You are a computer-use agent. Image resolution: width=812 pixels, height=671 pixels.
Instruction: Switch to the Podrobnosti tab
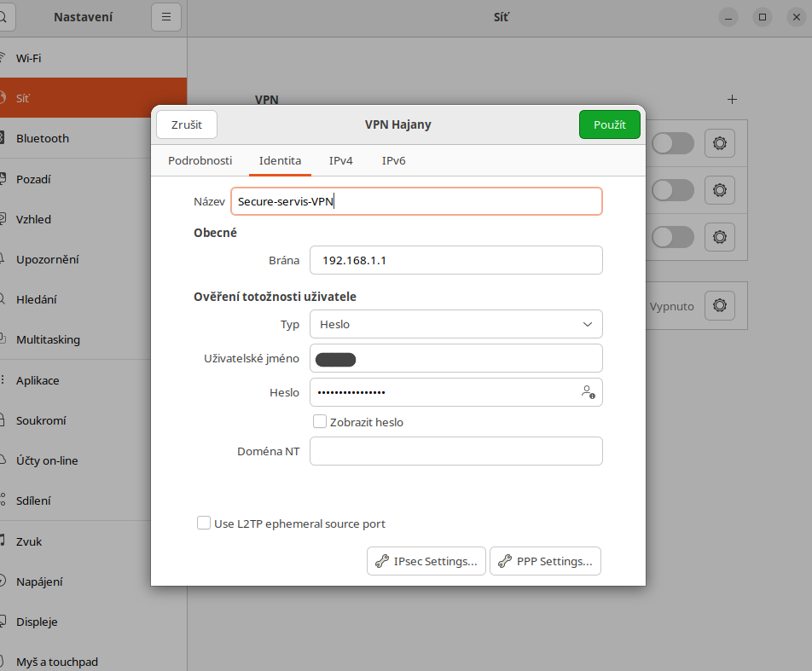(x=200, y=160)
